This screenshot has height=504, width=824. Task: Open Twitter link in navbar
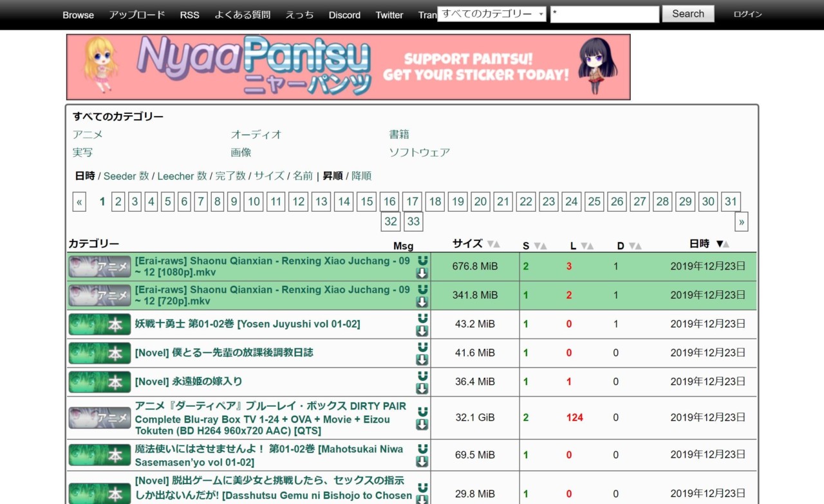point(389,15)
